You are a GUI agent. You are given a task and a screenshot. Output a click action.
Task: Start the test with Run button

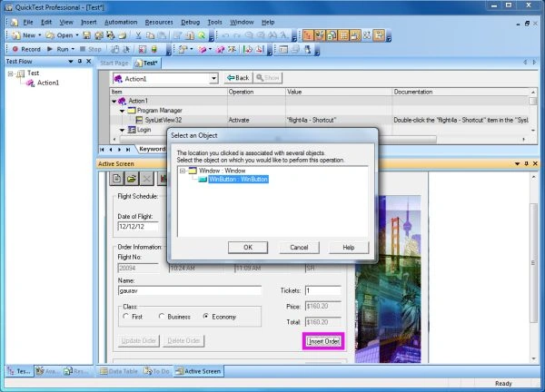point(58,49)
